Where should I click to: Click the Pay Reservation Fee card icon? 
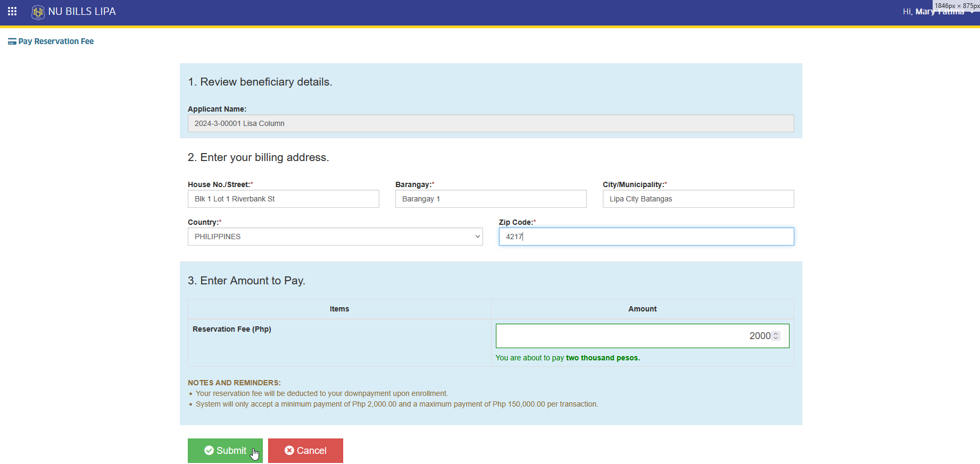(x=12, y=41)
